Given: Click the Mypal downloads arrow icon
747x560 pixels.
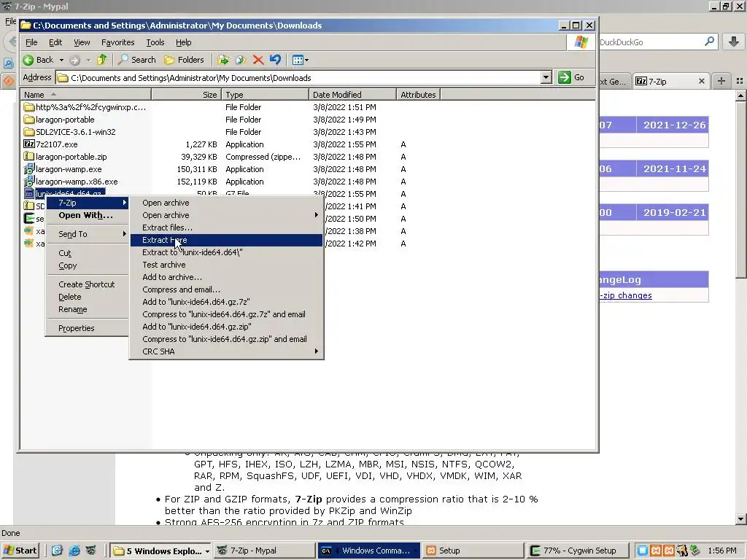Looking at the screenshot, I should 734,42.
